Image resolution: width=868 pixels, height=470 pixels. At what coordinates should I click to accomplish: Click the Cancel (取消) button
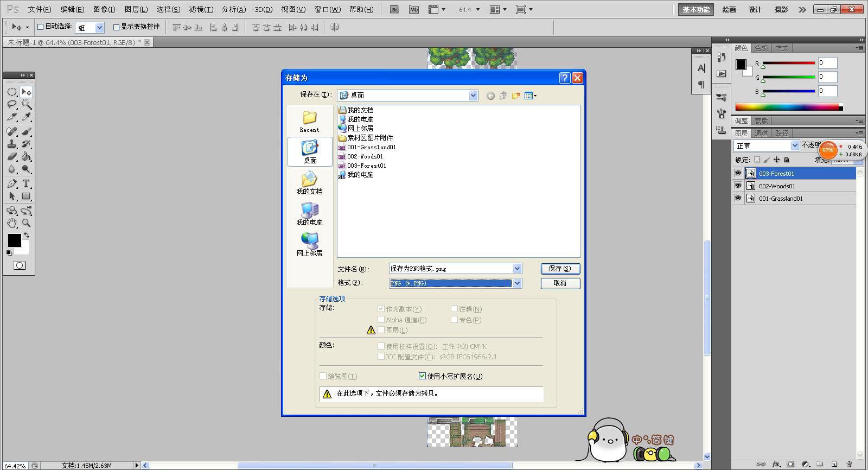point(560,283)
